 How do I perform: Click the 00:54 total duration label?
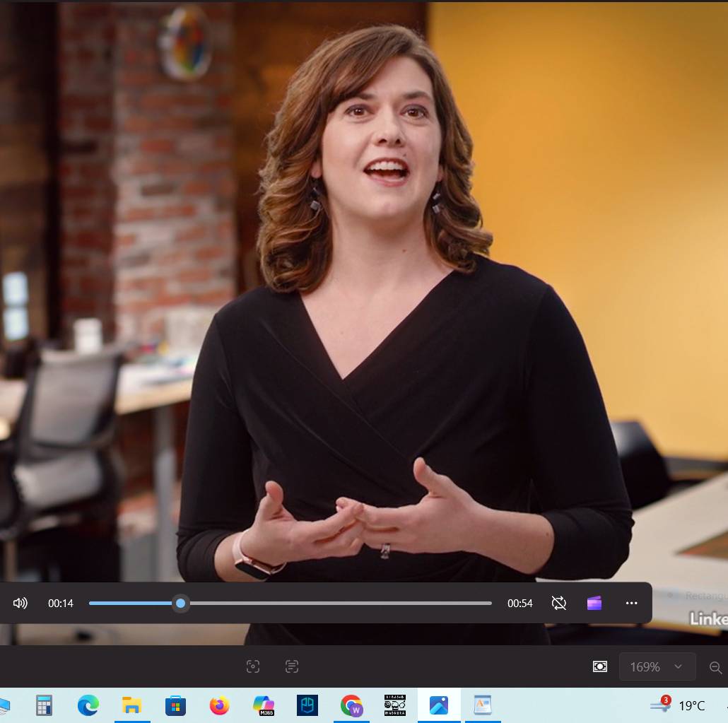[x=520, y=603]
